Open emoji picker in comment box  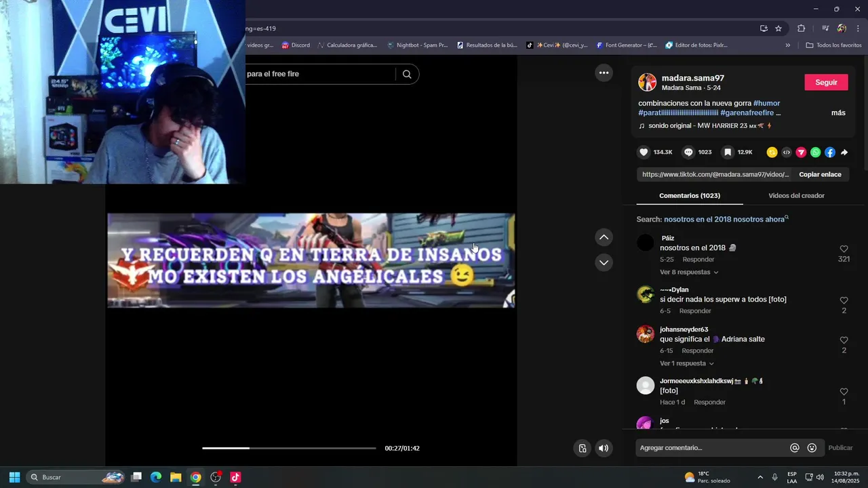(812, 448)
